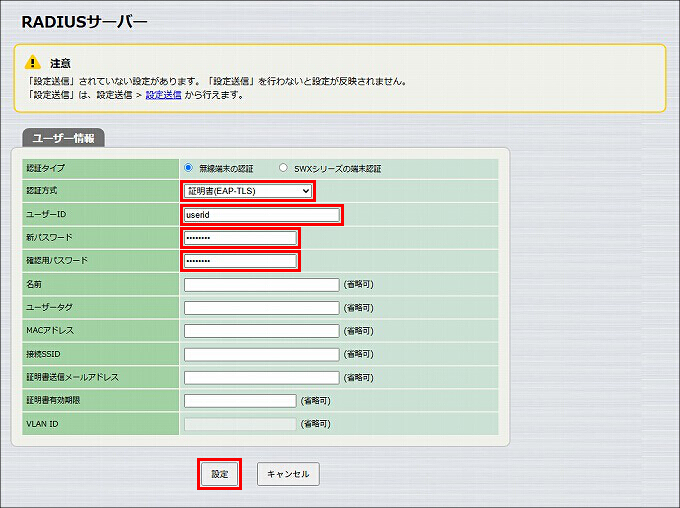The width and height of the screenshot is (680, 508).
Task: Click the 新パスワード row label
Action: pos(49,237)
